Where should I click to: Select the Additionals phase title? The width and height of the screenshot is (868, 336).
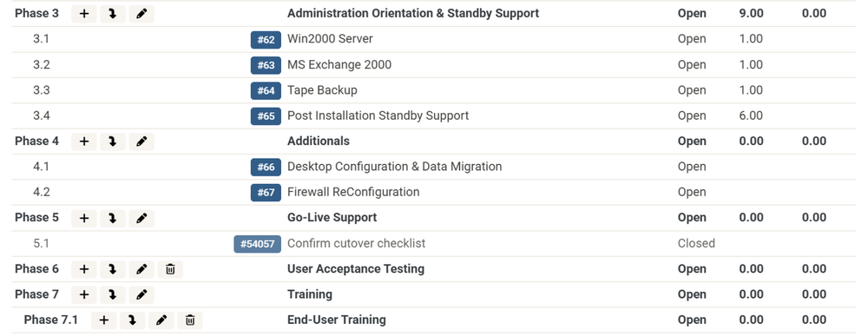point(319,142)
